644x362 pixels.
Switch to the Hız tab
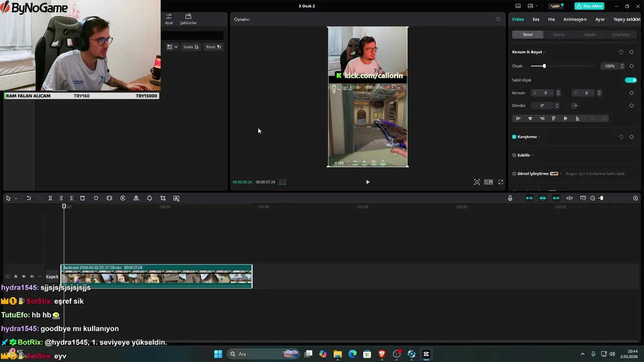click(x=551, y=19)
